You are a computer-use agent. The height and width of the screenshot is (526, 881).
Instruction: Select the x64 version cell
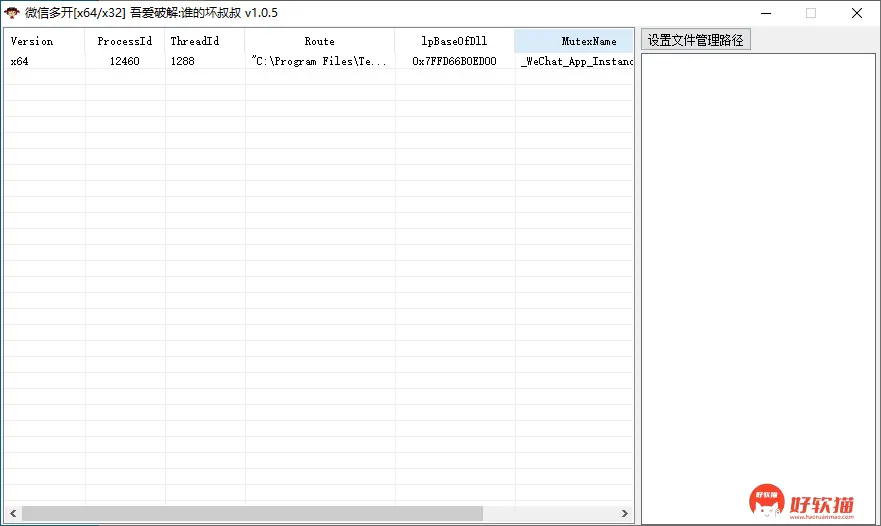coord(44,61)
